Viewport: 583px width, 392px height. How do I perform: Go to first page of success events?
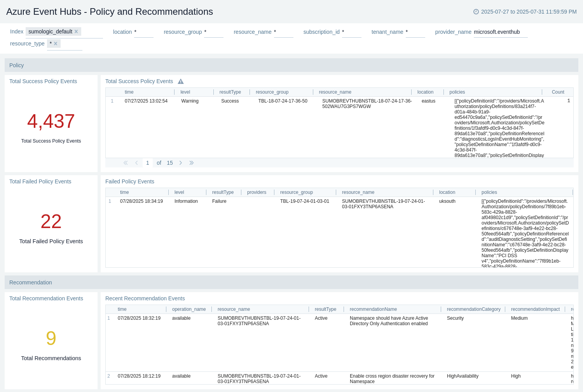tap(126, 163)
